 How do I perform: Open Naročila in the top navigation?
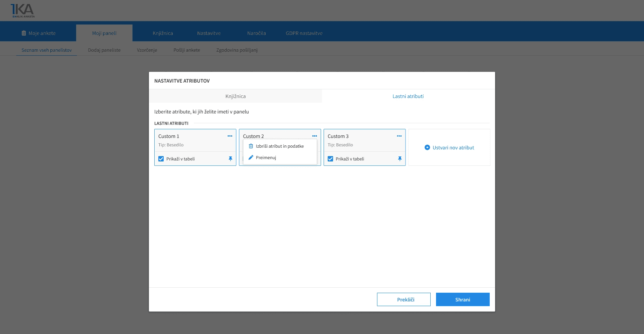pyautogui.click(x=257, y=33)
